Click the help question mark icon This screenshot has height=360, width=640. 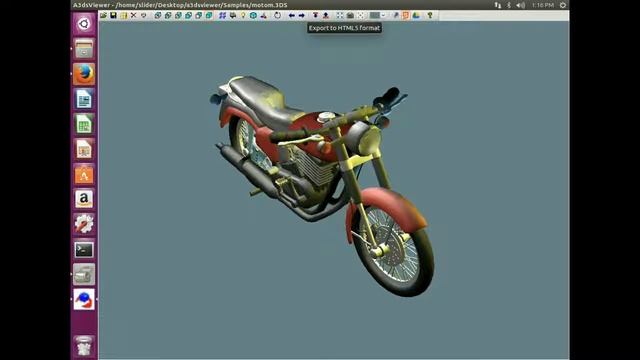[430, 16]
